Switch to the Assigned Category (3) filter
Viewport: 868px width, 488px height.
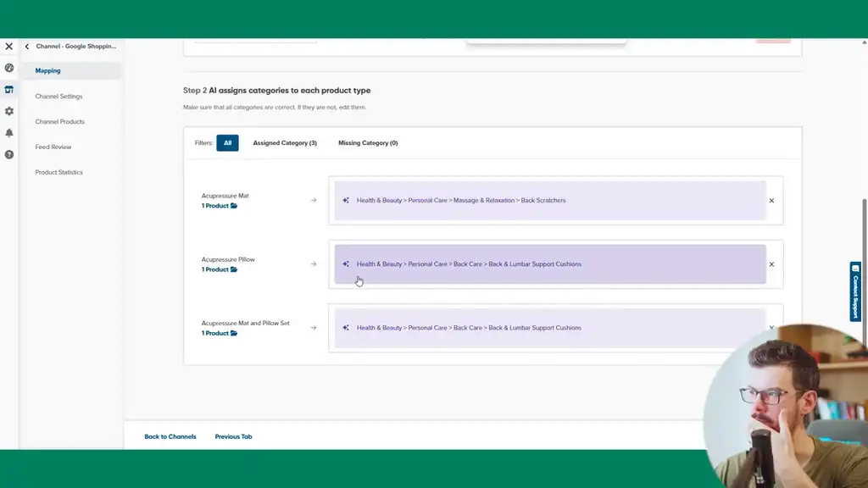click(284, 142)
